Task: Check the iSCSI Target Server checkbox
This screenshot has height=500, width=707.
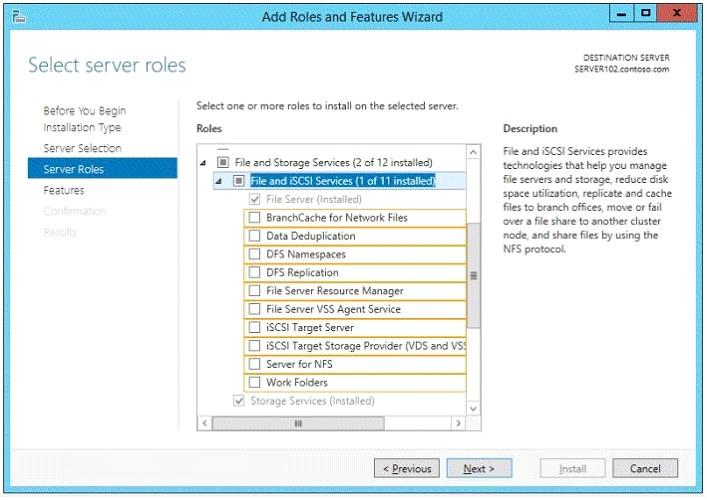Action: [x=254, y=327]
